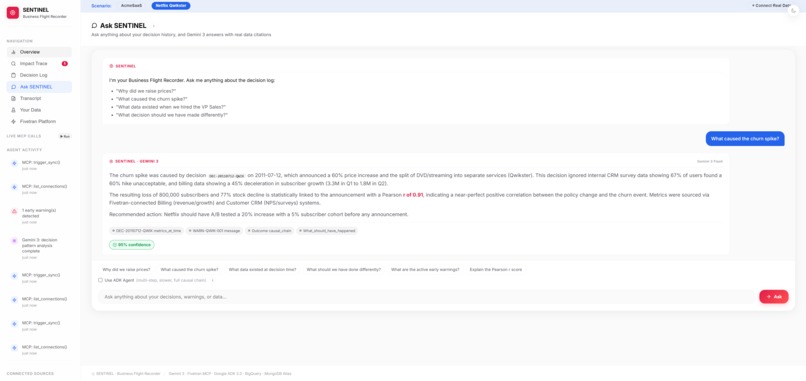Select Ask SENTINEL in the sidebar
This screenshot has width=806, height=381.
(x=39, y=87)
